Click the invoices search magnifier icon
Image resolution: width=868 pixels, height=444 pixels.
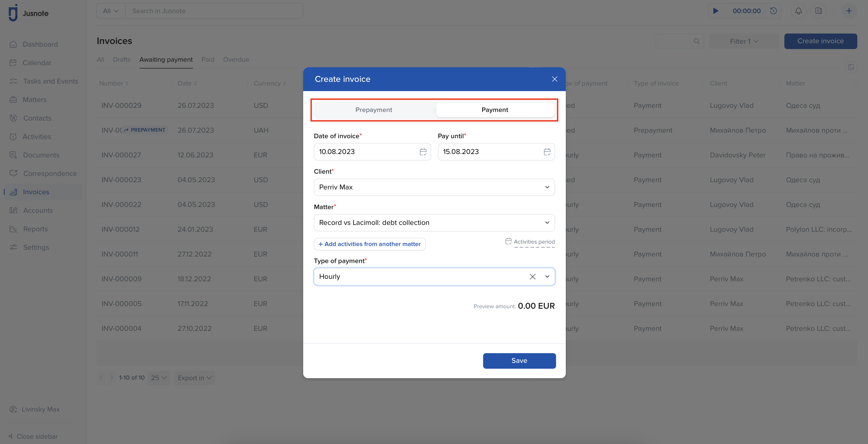(697, 41)
